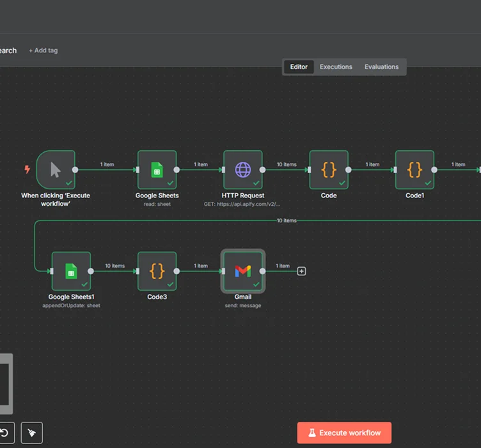Select the HTTP Request globe node
Viewport: 481px width, 448px height.
(x=243, y=169)
